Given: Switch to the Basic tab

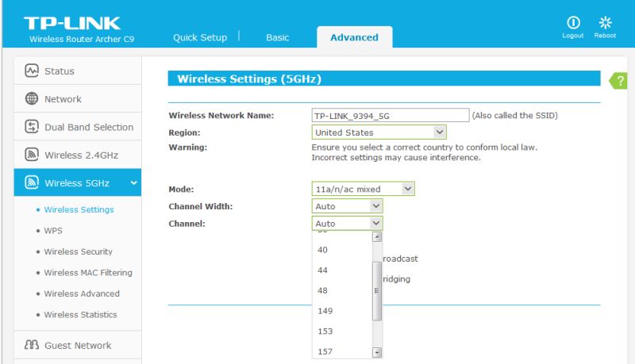Looking at the screenshot, I should click(x=278, y=37).
